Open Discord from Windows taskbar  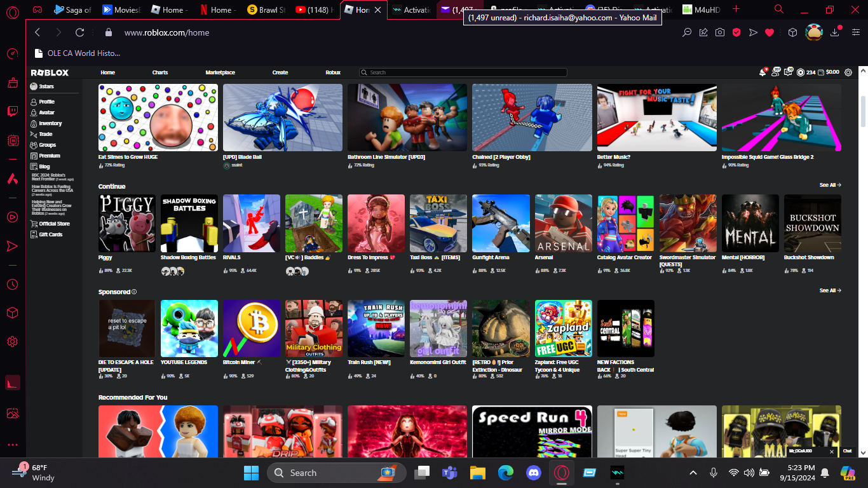533,473
